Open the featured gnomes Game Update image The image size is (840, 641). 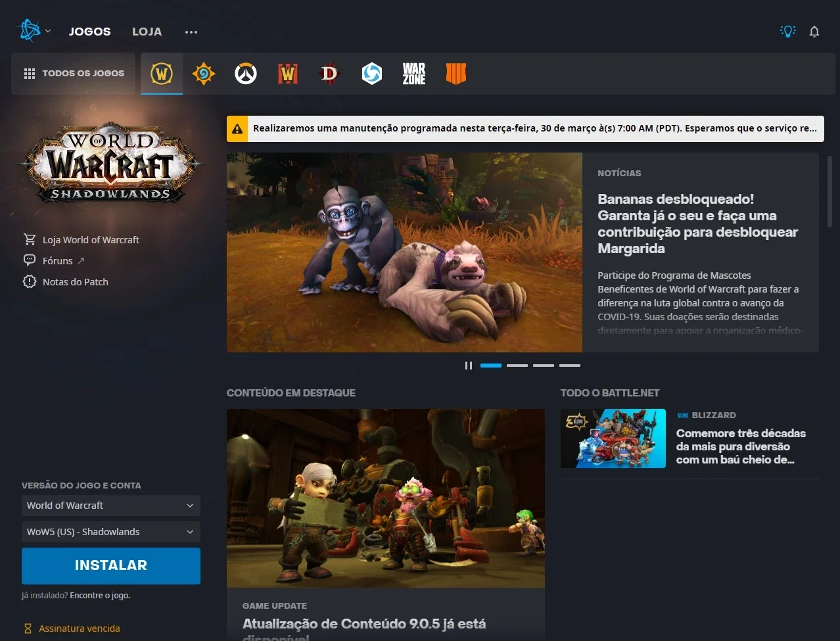(x=386, y=498)
